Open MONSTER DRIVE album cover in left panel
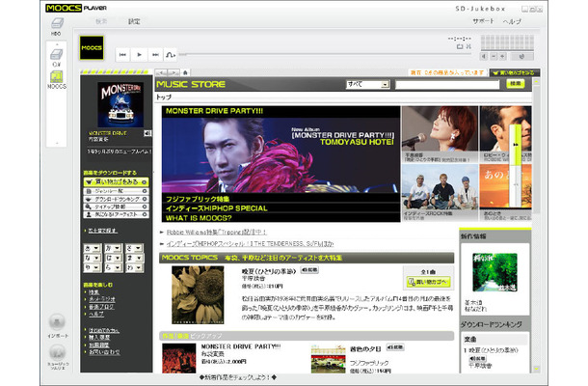The height and width of the screenshot is (386, 588). click(120, 105)
